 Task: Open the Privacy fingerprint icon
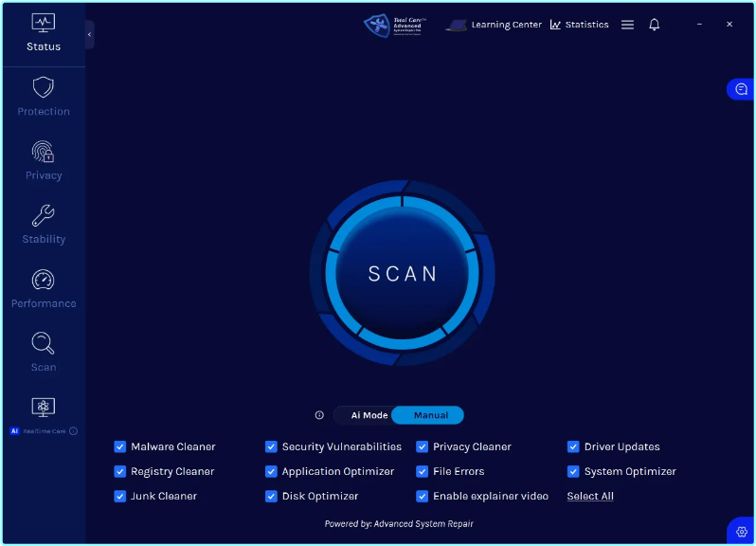click(x=44, y=152)
